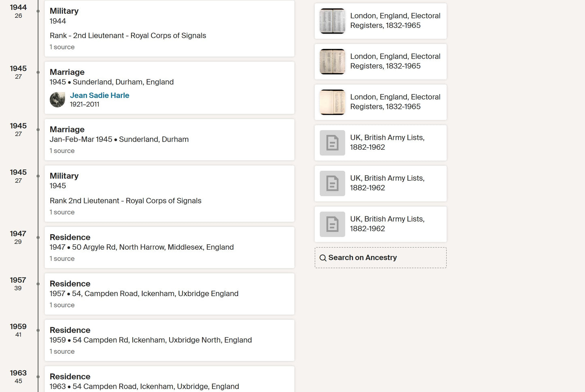Click the magnifier icon in Search on Ancestry
585x392 pixels.
pos(323,258)
